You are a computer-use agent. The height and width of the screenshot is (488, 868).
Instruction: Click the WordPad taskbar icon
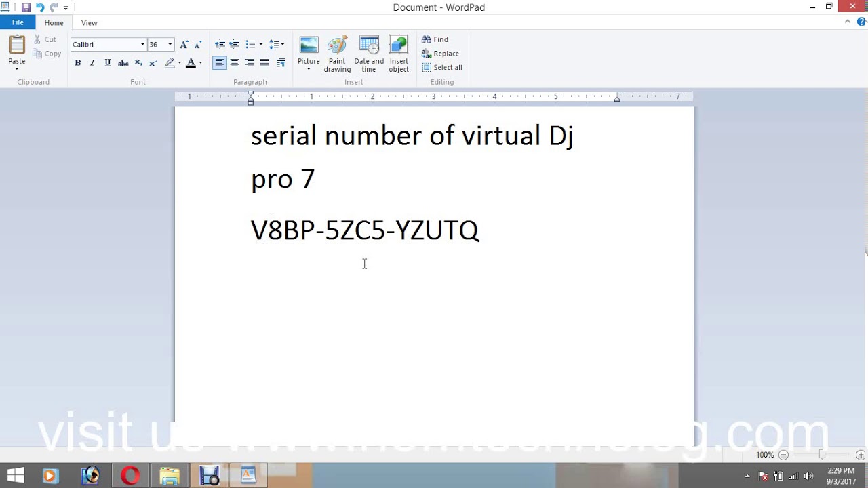(x=248, y=476)
